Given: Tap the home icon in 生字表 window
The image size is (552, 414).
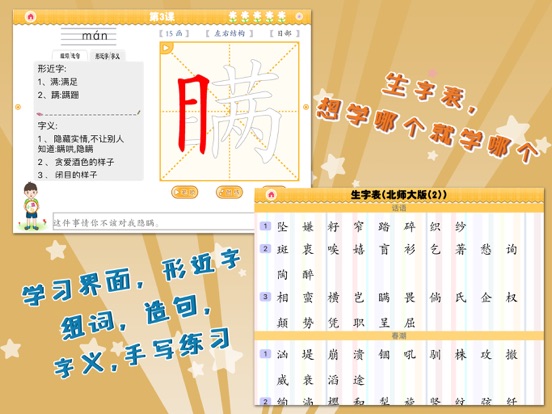Looking at the screenshot, I should (271, 195).
